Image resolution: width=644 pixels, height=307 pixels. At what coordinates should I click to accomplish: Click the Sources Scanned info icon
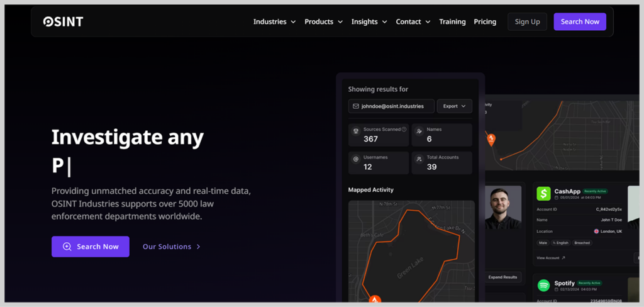(x=404, y=130)
